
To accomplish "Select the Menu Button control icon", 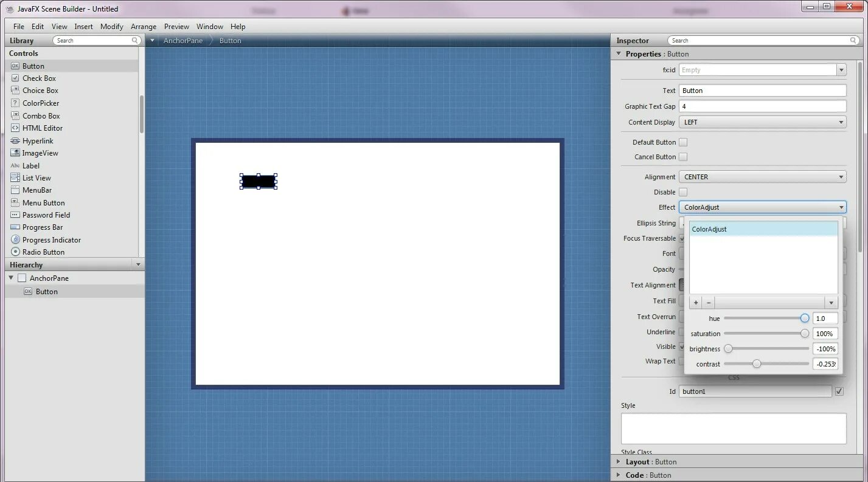I will pyautogui.click(x=15, y=203).
